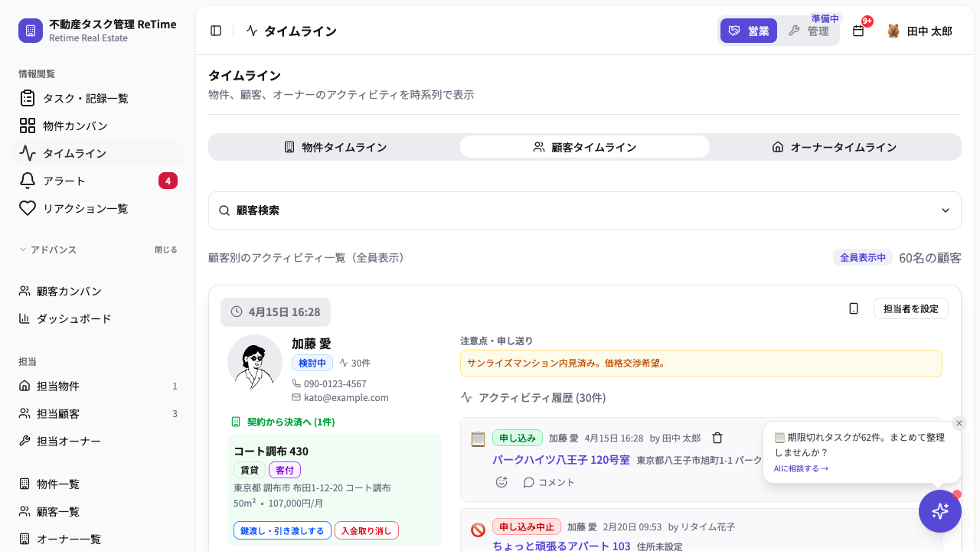Click phone number 090-0123-4567
This screenshot has width=980, height=551.
335,384
